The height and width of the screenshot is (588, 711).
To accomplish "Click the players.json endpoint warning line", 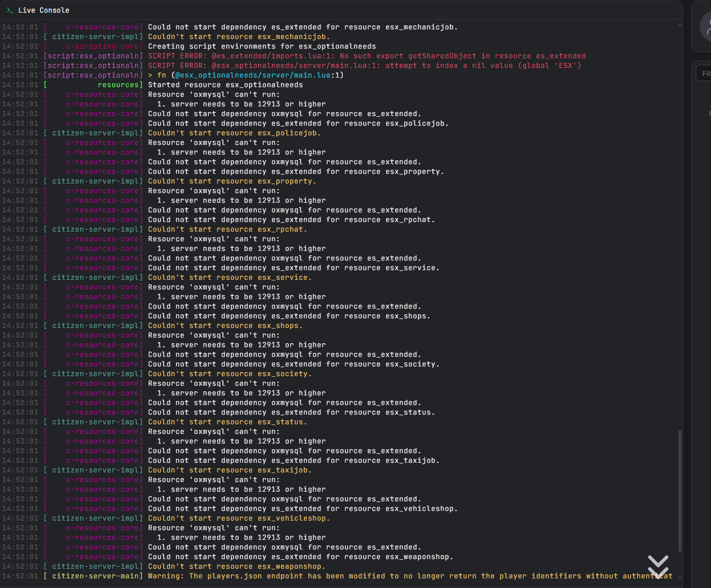I will [x=410, y=576].
